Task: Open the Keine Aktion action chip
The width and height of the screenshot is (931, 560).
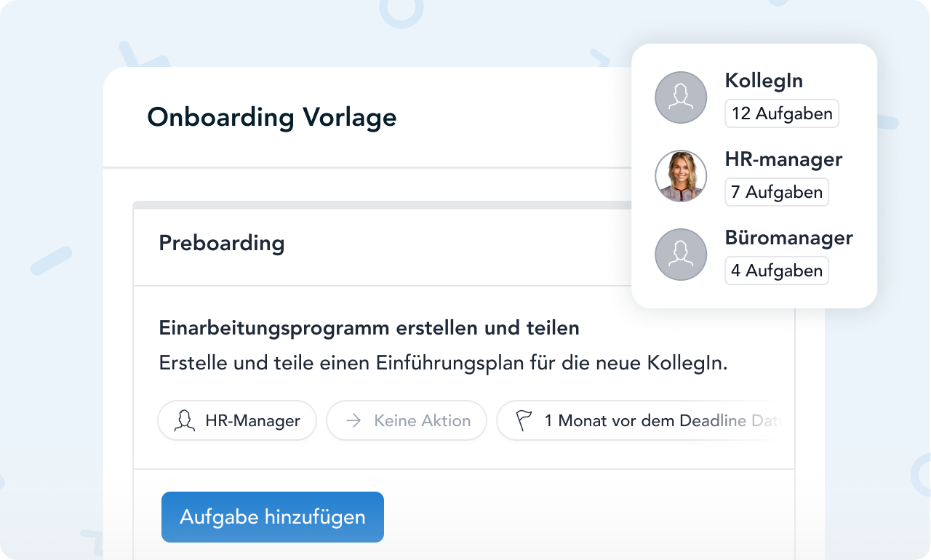Action: point(406,420)
